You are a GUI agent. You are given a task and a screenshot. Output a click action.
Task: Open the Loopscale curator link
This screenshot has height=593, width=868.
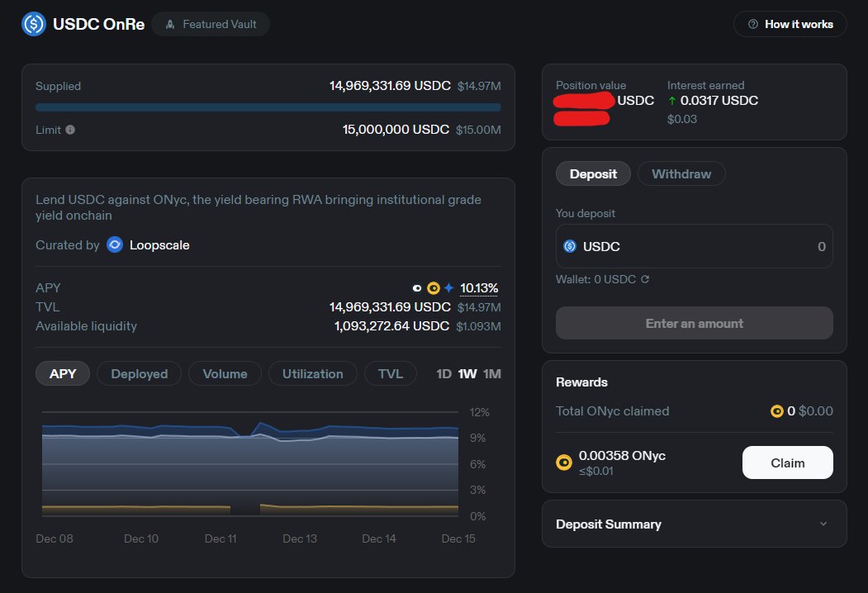[159, 244]
